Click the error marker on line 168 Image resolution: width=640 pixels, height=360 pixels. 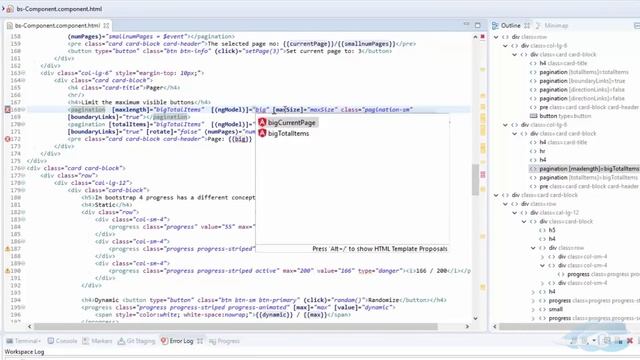[x=7, y=109]
